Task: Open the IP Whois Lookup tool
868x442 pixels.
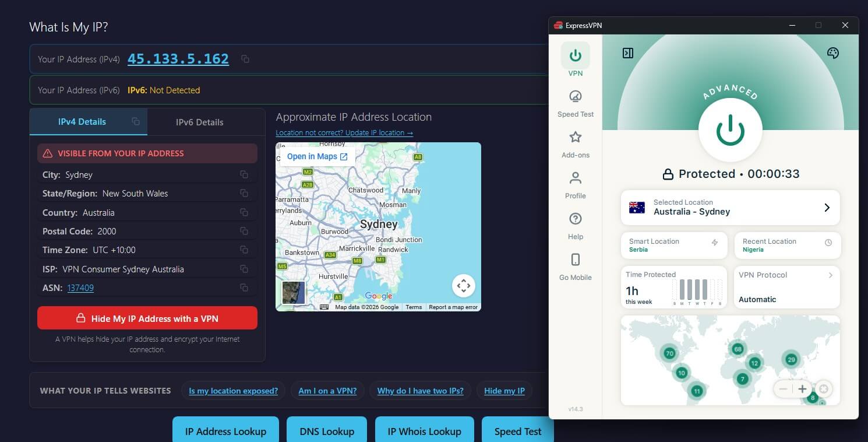Action: (x=425, y=430)
